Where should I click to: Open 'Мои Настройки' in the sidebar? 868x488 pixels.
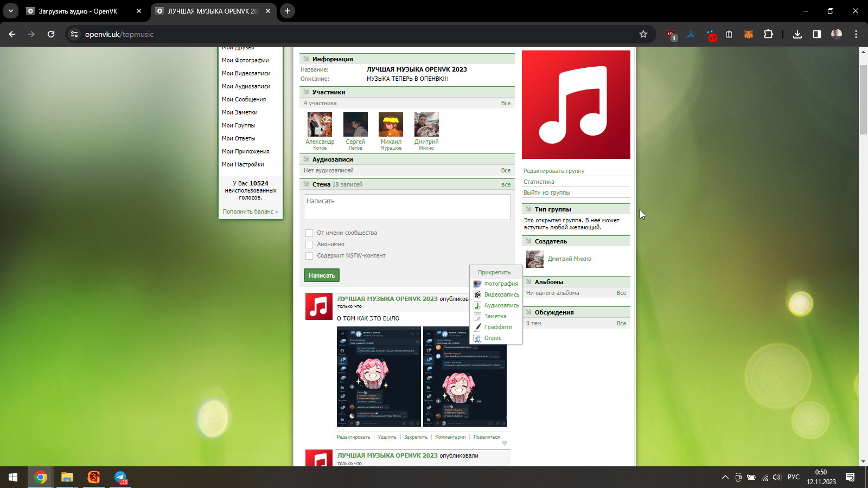(242, 164)
